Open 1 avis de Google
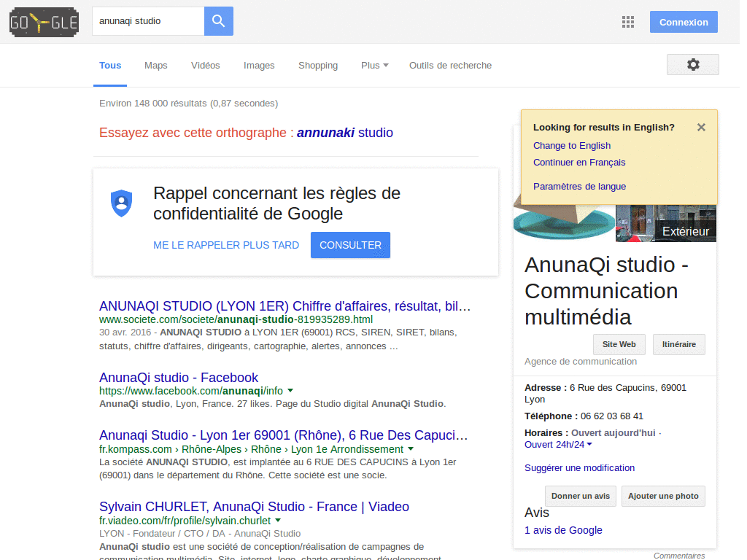The image size is (747, 560). coord(563,531)
